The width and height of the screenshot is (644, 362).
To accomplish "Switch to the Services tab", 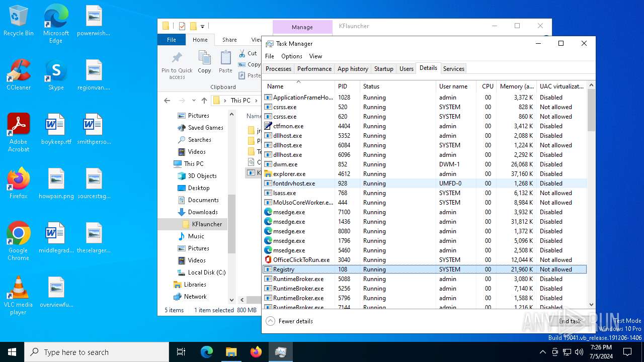I will tap(454, 69).
